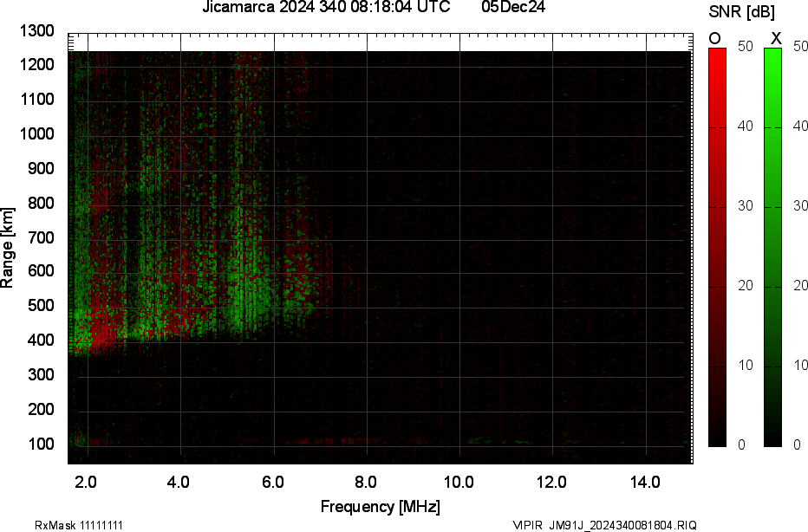Click the "Frequency [MHz]" axis label
Viewport: 808px width, 532px height.
[x=380, y=506]
